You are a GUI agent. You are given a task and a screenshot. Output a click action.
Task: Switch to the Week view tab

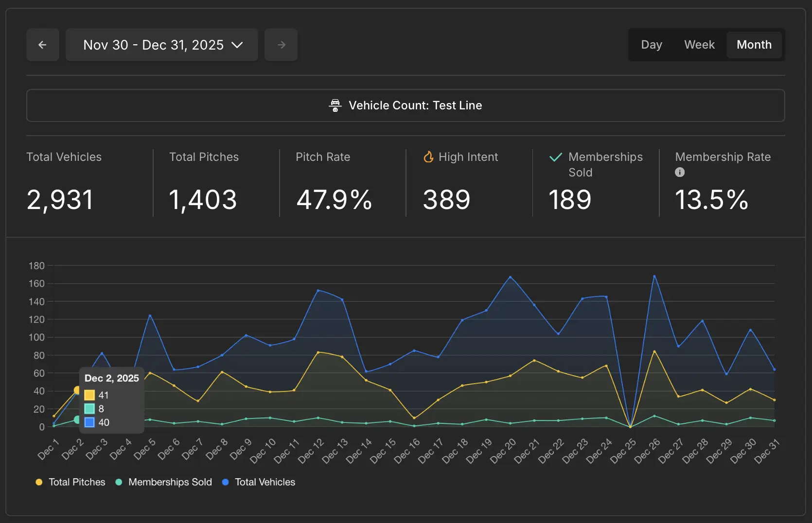(x=699, y=44)
